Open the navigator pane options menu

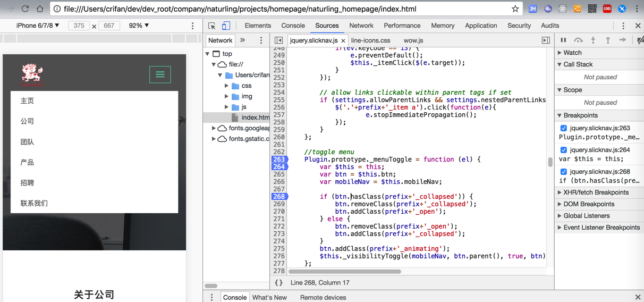click(261, 40)
